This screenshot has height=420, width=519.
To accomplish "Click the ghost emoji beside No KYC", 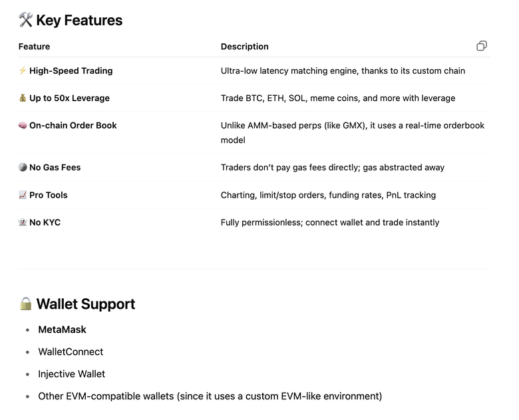I will point(23,222).
